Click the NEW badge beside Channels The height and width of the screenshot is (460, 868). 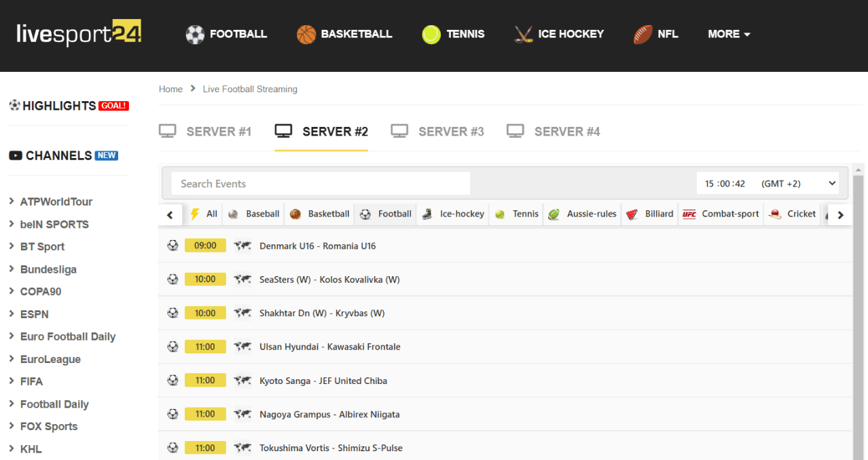coord(107,155)
